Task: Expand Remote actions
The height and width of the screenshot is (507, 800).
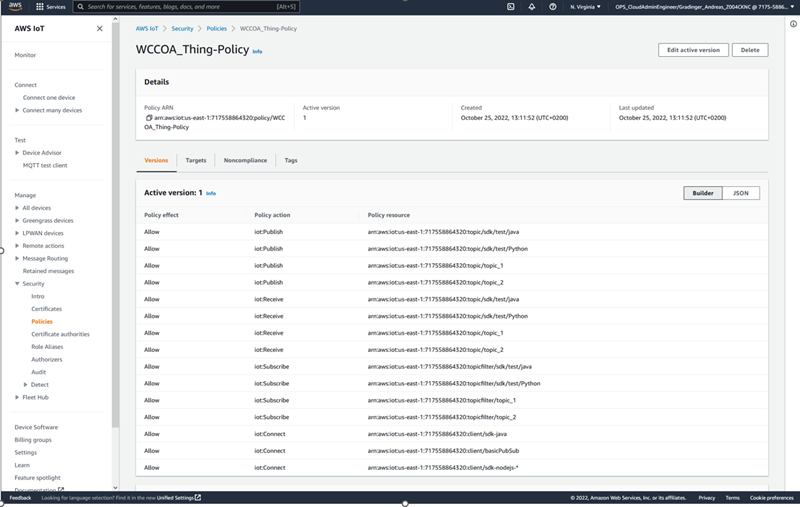Action: point(17,246)
